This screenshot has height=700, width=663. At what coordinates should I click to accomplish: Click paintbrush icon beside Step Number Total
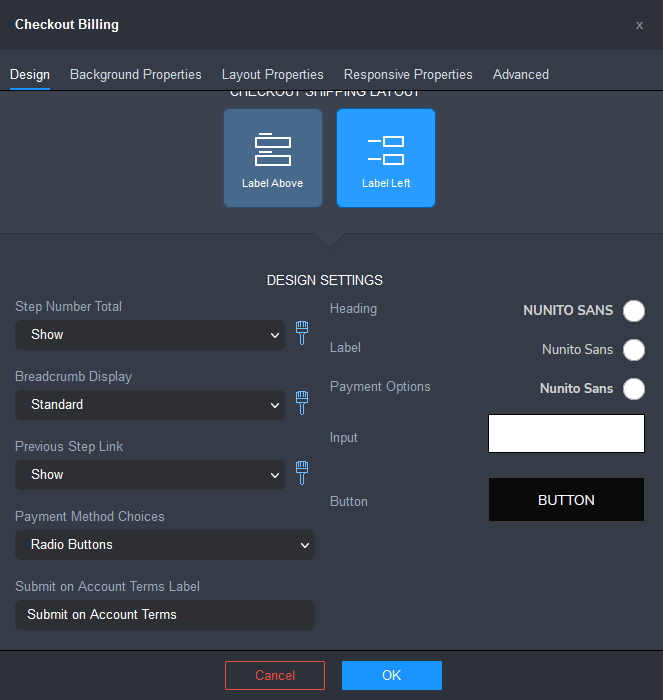[x=302, y=333]
